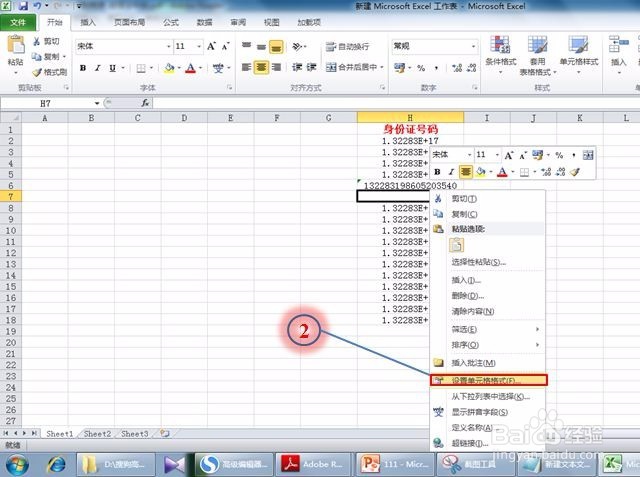
Task: Apply font color red A in ribbon
Action: 190,68
